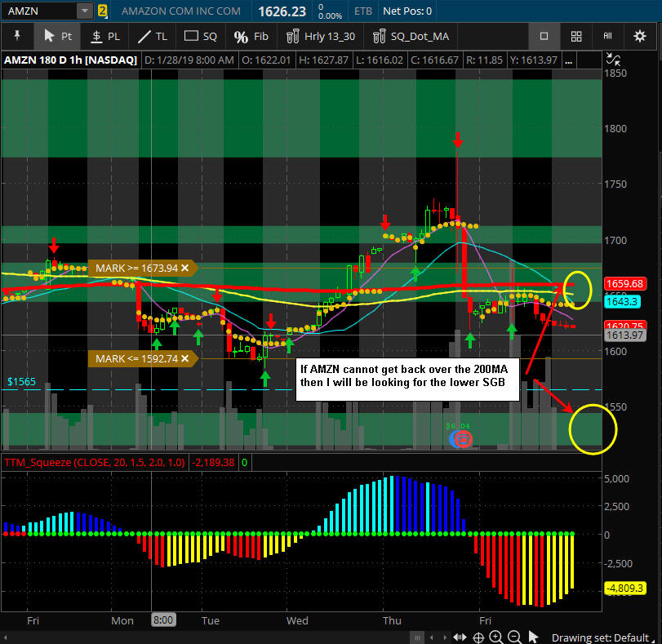Pin the chart toolbar with pushpin icon
This screenshot has height=644, width=662.
click(17, 36)
